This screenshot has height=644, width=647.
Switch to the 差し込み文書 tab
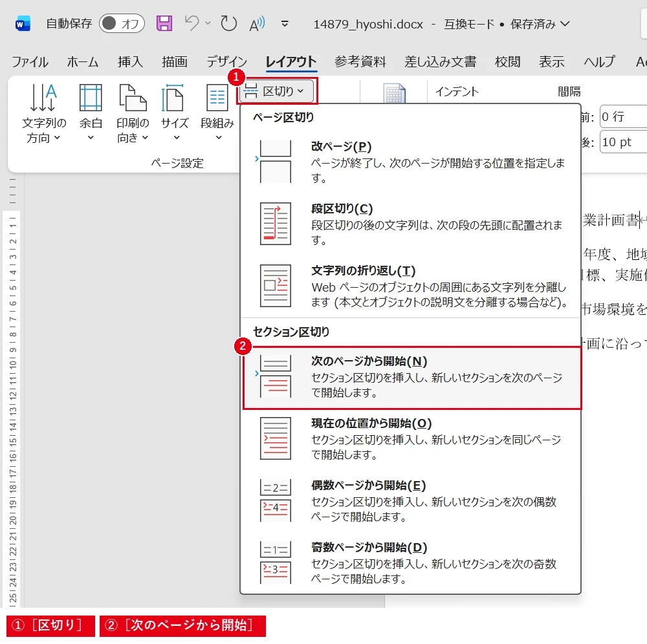[x=440, y=62]
